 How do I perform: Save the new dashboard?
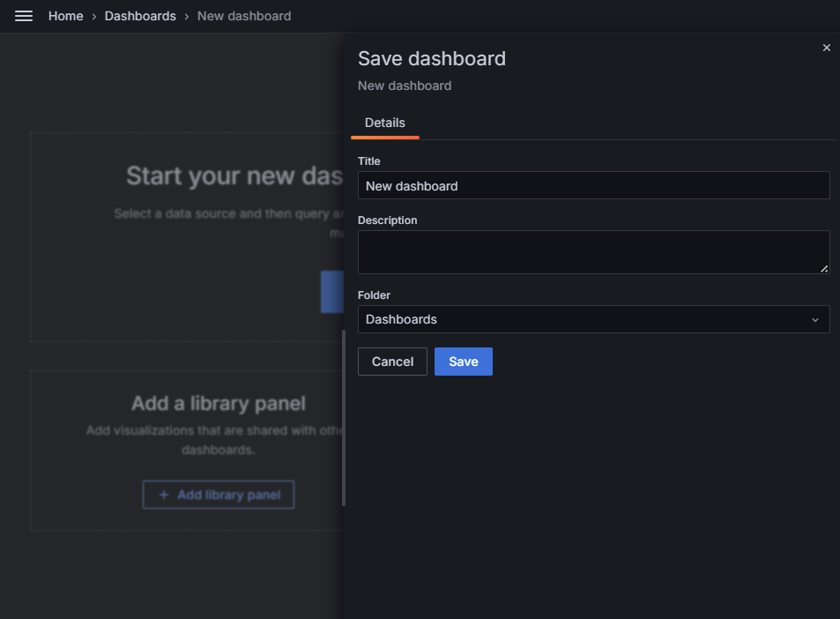(464, 362)
